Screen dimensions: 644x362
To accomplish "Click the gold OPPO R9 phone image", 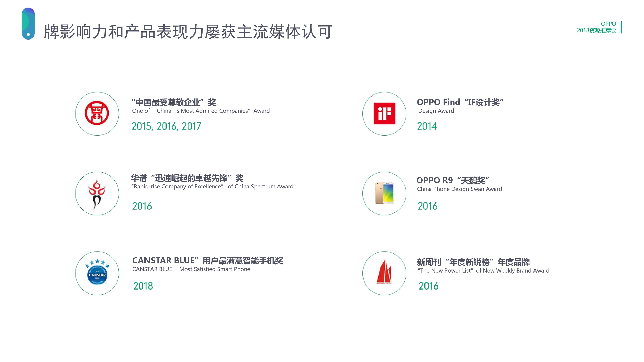I will pyautogui.click(x=384, y=193).
